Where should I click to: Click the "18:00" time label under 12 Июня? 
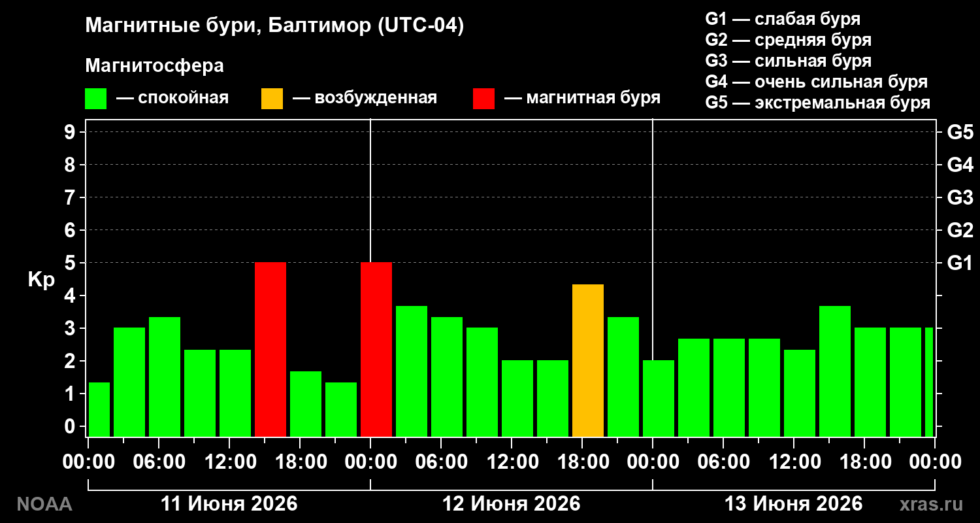582,462
